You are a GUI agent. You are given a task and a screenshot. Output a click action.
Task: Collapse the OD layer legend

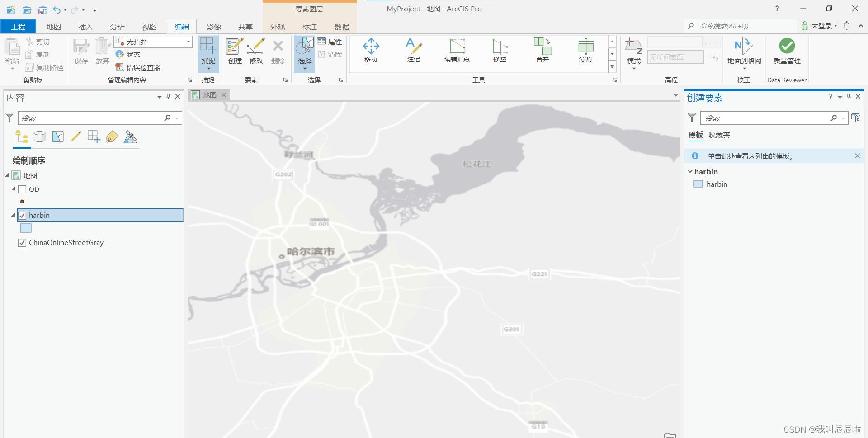(14, 189)
